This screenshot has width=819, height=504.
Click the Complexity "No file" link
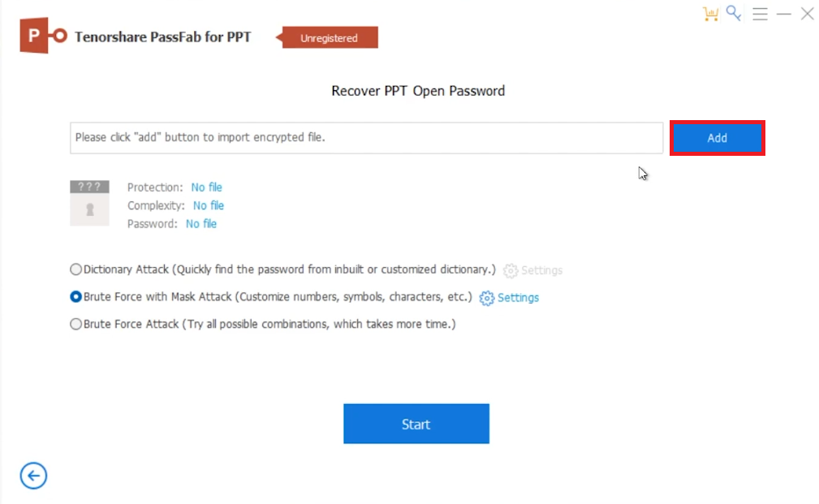tap(209, 205)
